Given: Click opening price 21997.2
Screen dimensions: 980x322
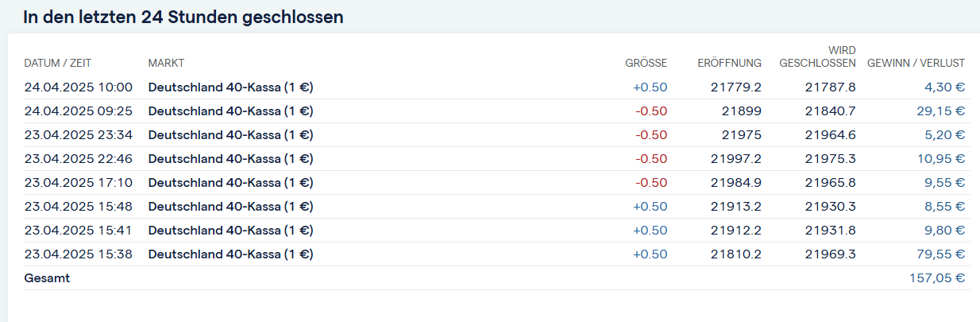Looking at the screenshot, I should (x=736, y=158).
